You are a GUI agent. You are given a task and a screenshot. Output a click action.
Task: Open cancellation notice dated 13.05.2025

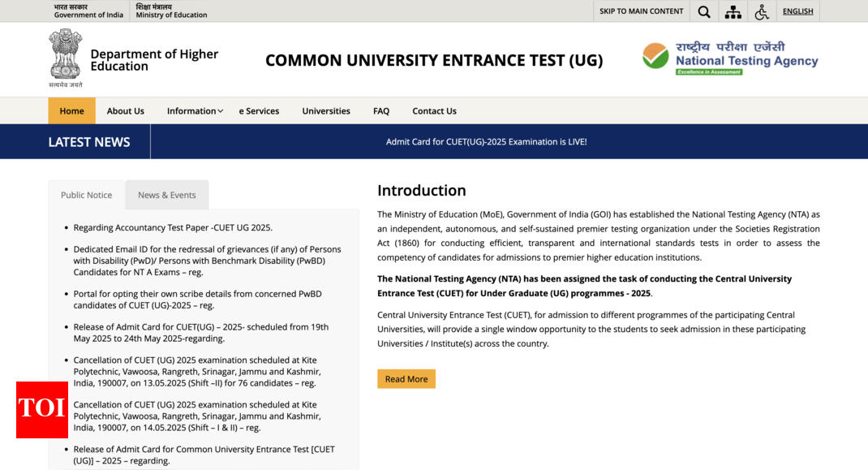[x=197, y=371]
